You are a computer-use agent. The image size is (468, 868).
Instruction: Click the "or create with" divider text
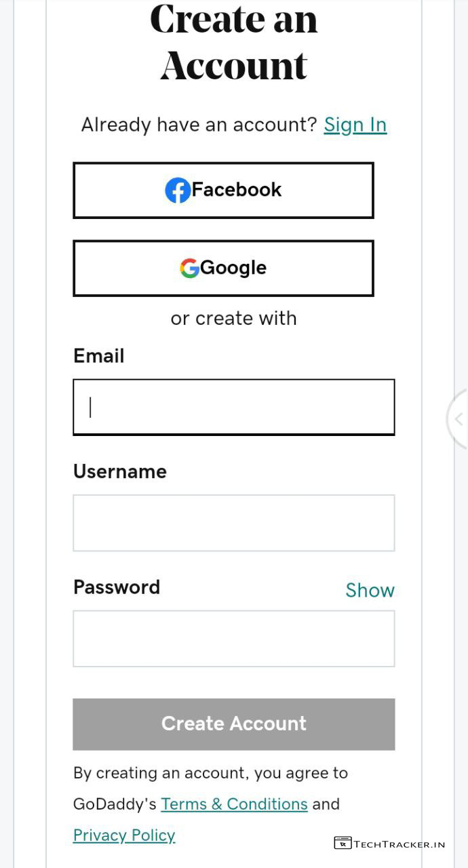(234, 319)
